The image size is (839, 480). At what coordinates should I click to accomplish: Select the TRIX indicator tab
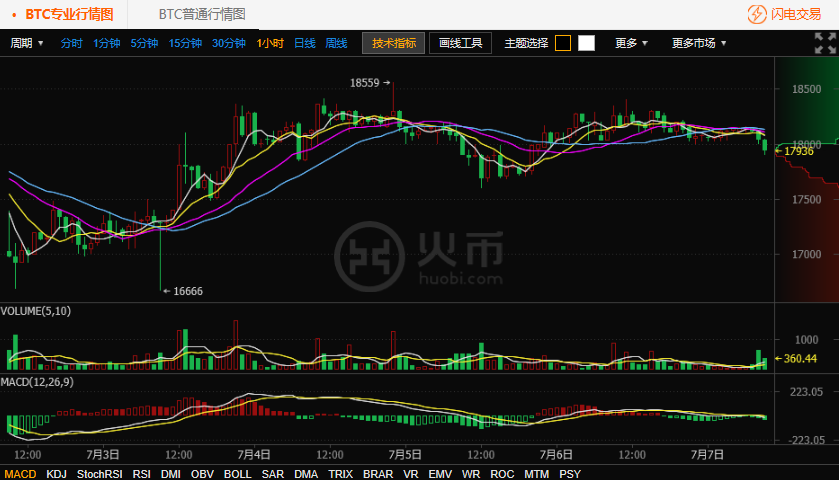[x=341, y=474]
